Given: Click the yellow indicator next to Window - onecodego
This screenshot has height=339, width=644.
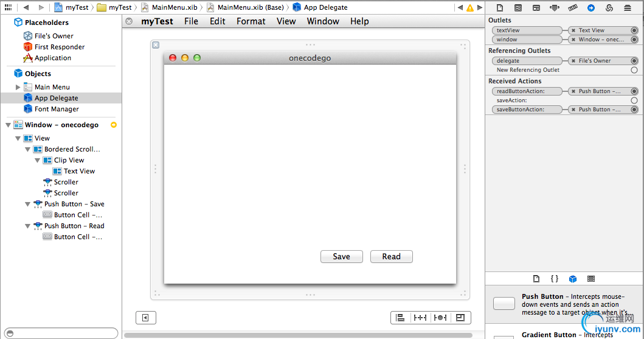Looking at the screenshot, I should [114, 125].
